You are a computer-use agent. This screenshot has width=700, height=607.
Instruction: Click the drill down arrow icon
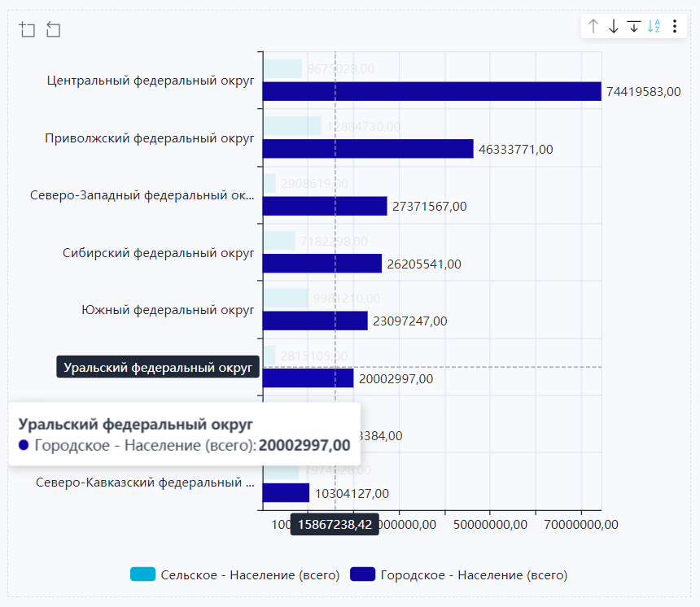coord(614,27)
